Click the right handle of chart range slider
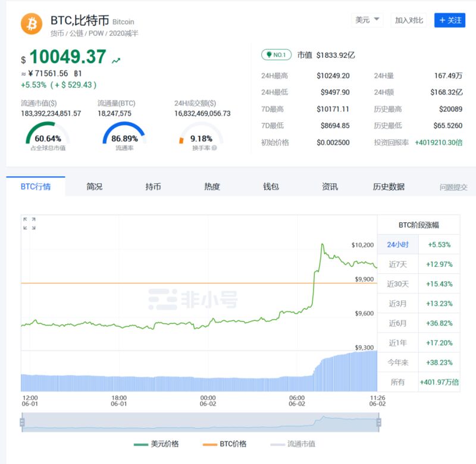The width and height of the screenshot is (476, 464). click(378, 422)
